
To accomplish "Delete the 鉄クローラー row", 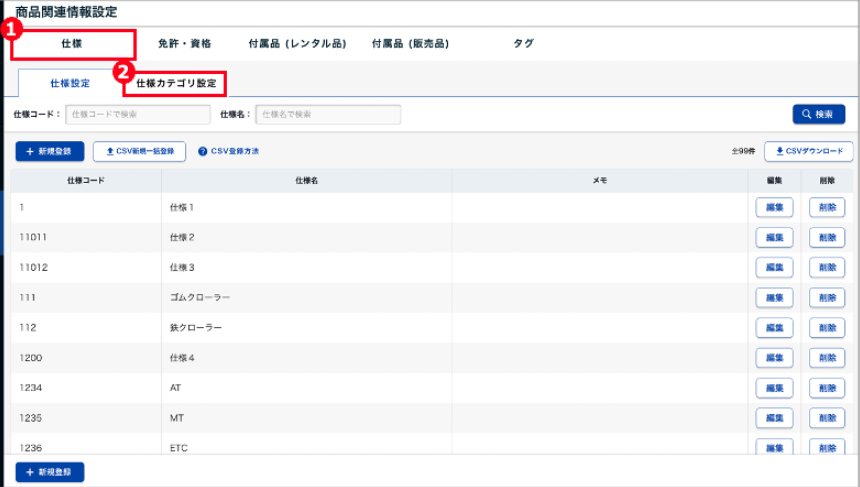I will click(x=826, y=328).
